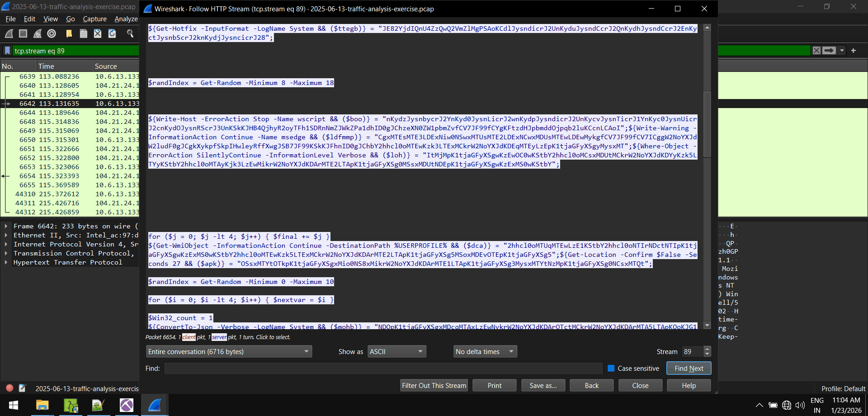Click the Filter Out This Stream button
The width and height of the screenshot is (868, 416).
pos(434,385)
